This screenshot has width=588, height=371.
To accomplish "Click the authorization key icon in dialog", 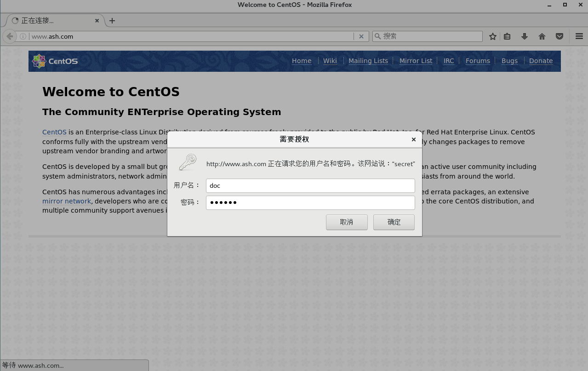I will (x=187, y=162).
